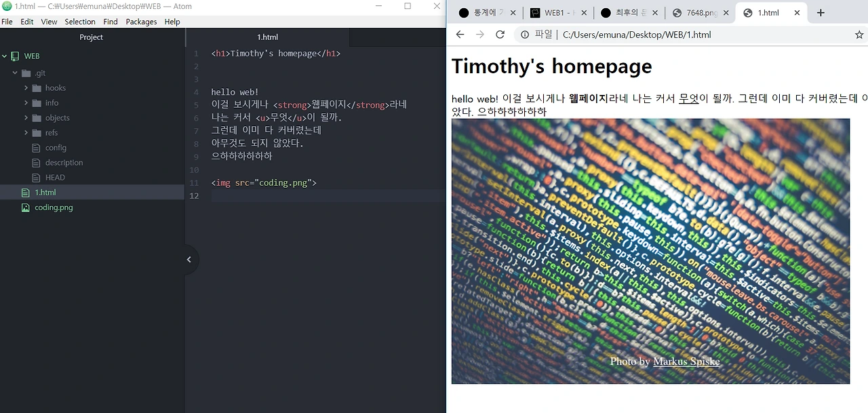868x413 pixels.
Task: Click the Chrome back arrow
Action: (460, 35)
